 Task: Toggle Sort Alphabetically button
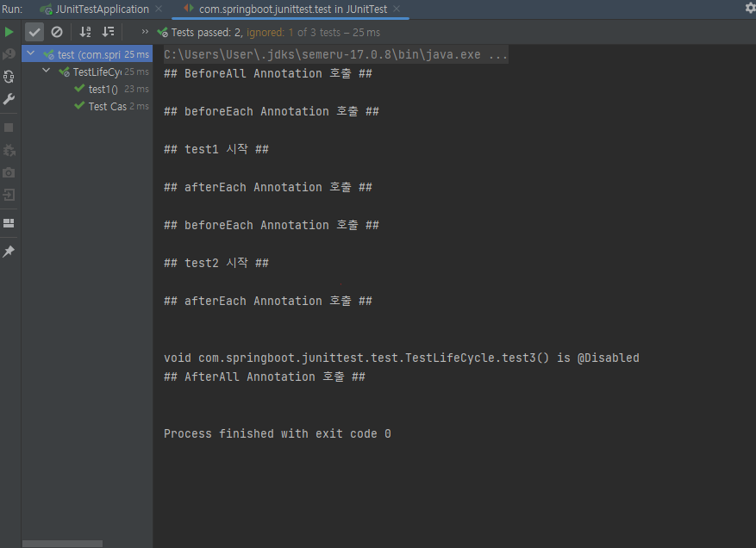[85, 32]
